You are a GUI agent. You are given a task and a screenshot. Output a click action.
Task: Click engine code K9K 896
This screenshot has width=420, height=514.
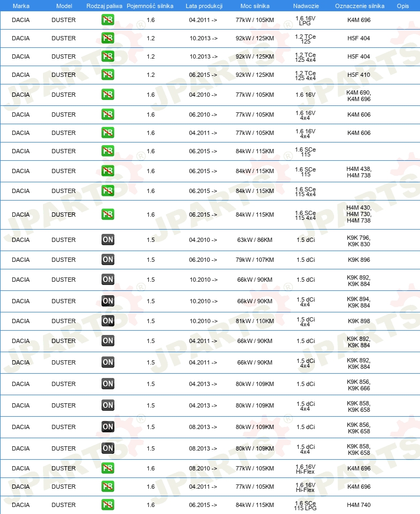click(359, 260)
